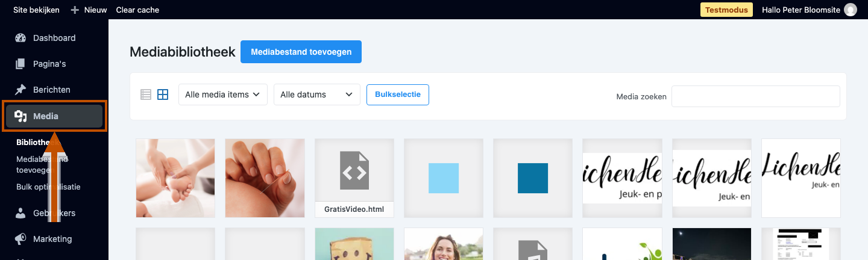Switch to grid view
The image size is (868, 260).
[163, 94]
